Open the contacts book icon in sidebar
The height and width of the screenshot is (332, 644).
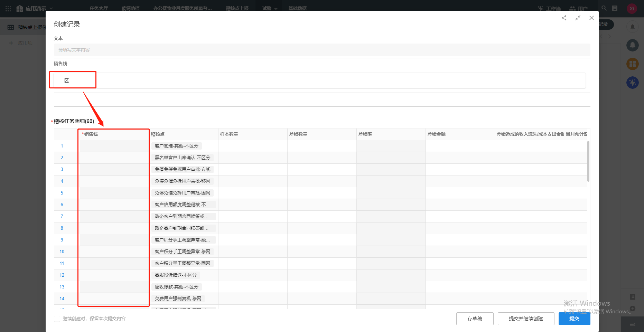[633, 297]
